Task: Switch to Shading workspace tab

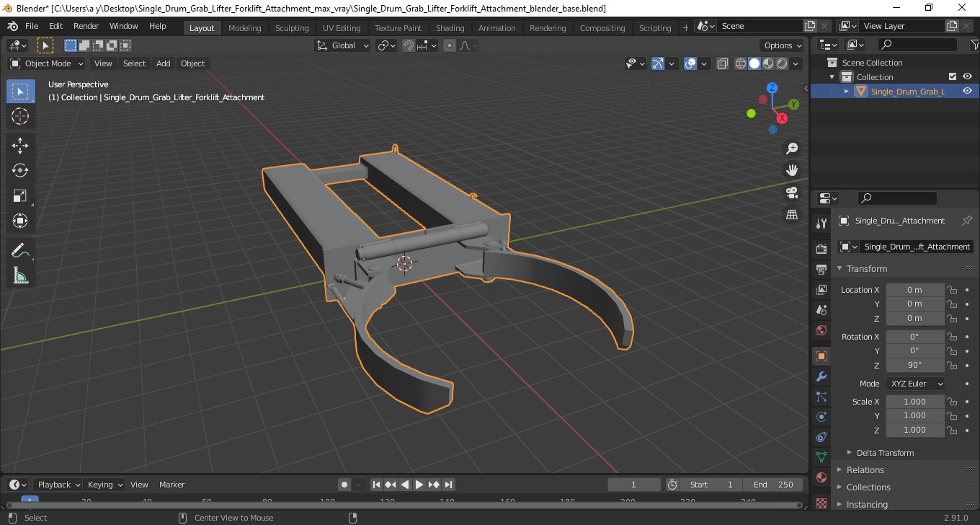Action: tap(450, 27)
